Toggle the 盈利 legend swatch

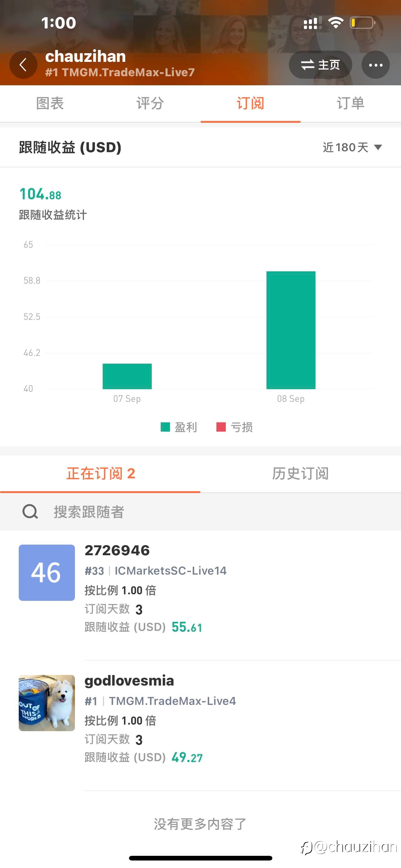coord(165,427)
